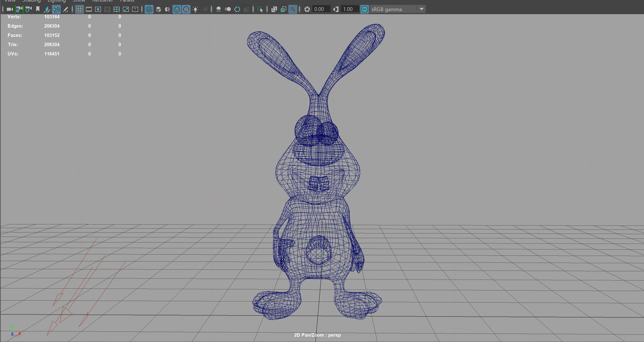Click the Depth of Field icon

click(x=246, y=10)
